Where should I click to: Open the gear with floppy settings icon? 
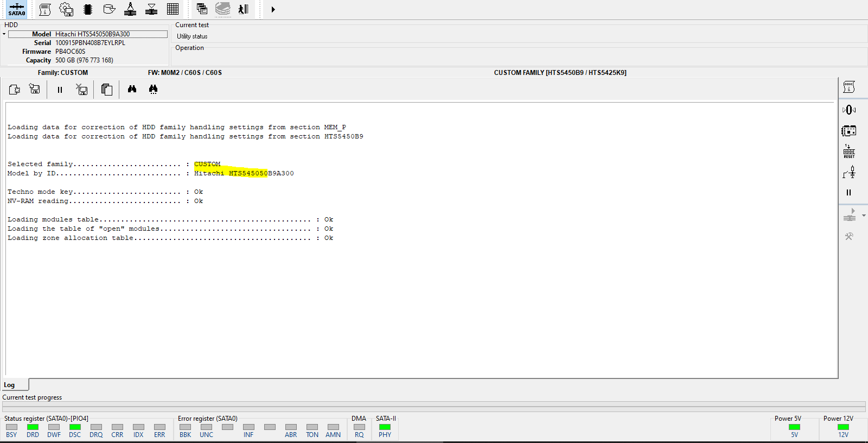[66, 9]
